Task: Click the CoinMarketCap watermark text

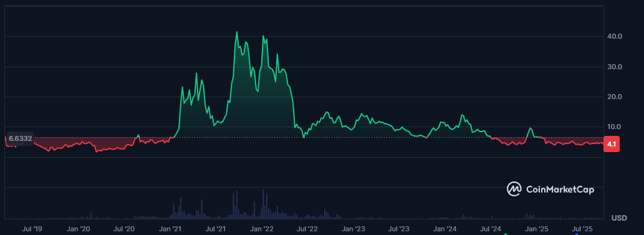Action: pyautogui.click(x=560, y=189)
